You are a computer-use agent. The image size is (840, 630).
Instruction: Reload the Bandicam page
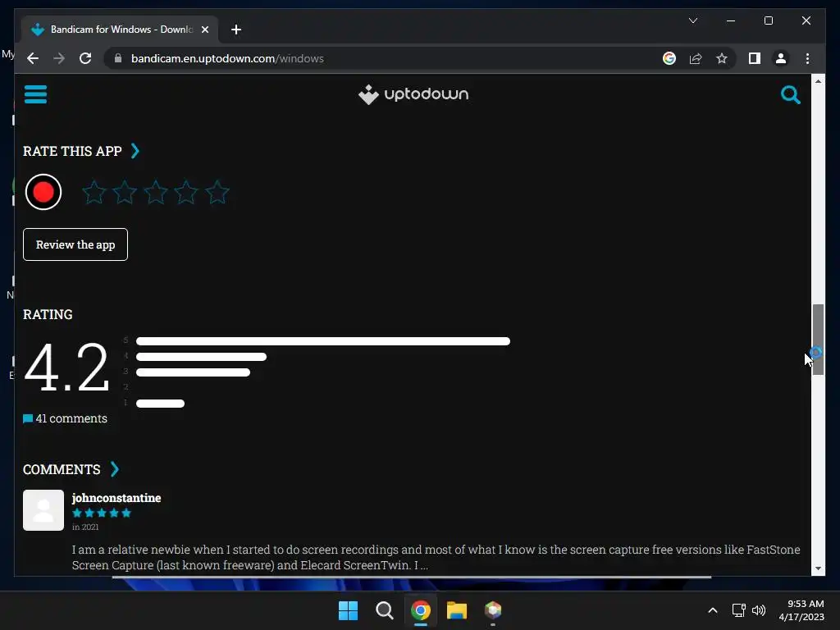click(85, 58)
